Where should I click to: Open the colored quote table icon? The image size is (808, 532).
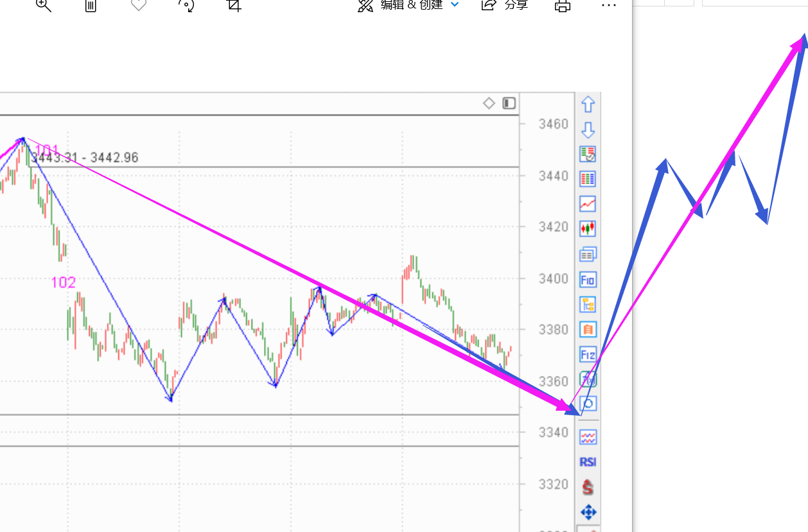click(588, 179)
